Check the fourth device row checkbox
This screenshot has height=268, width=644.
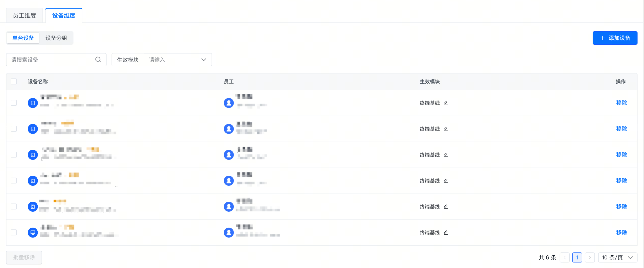[x=14, y=181]
